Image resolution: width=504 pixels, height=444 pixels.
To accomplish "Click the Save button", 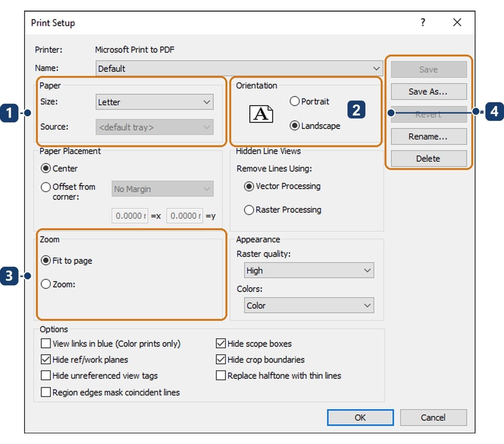I will coord(429,69).
